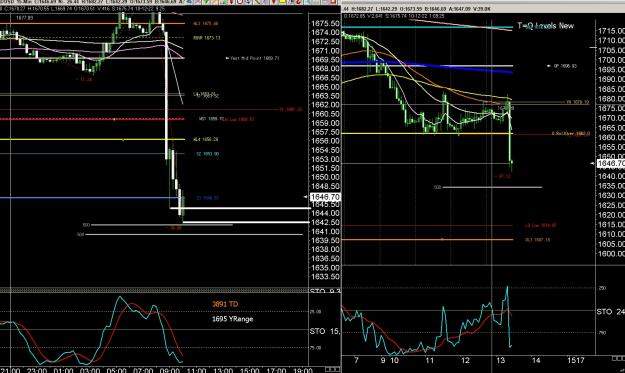Select 03:00 on the left time axis
The image size is (625, 373).
90,370
